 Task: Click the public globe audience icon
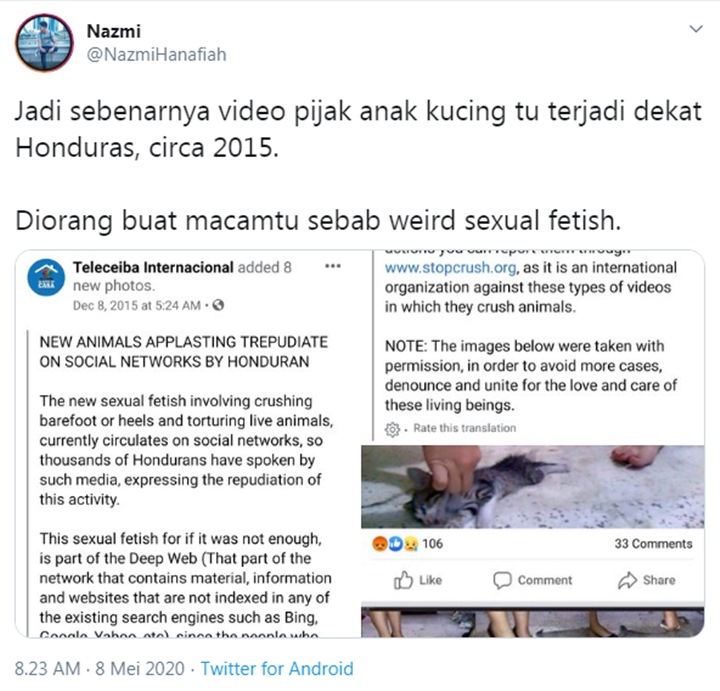coord(219,305)
